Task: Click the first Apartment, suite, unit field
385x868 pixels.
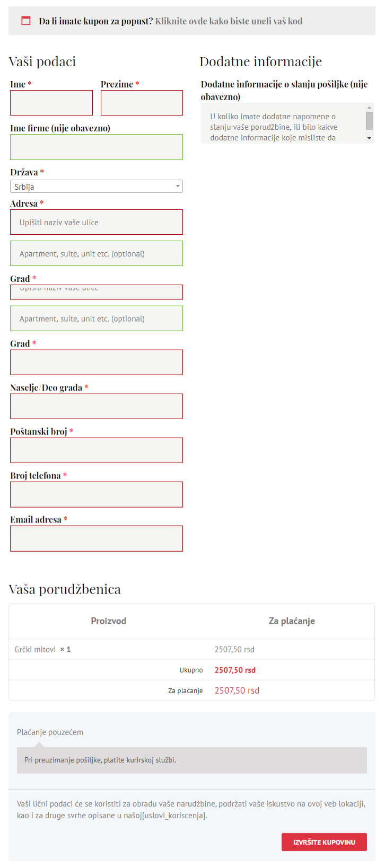Action: click(97, 253)
